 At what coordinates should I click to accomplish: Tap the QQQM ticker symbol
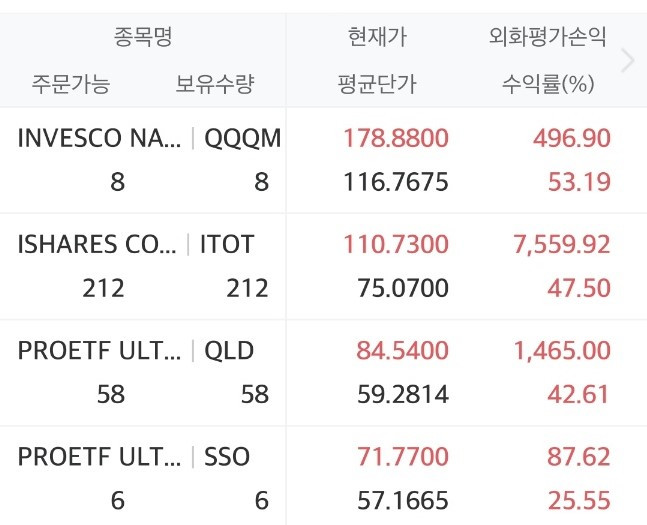pyautogui.click(x=242, y=138)
